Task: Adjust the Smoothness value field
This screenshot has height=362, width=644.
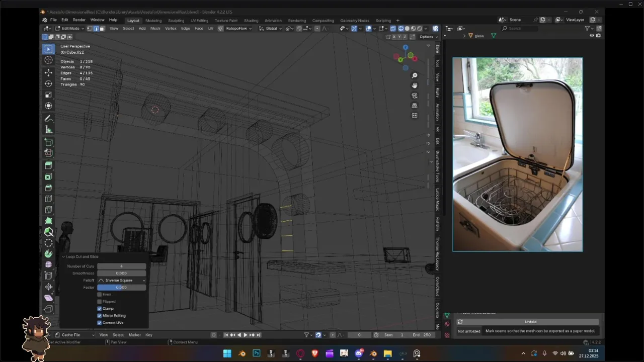Action: click(x=122, y=273)
